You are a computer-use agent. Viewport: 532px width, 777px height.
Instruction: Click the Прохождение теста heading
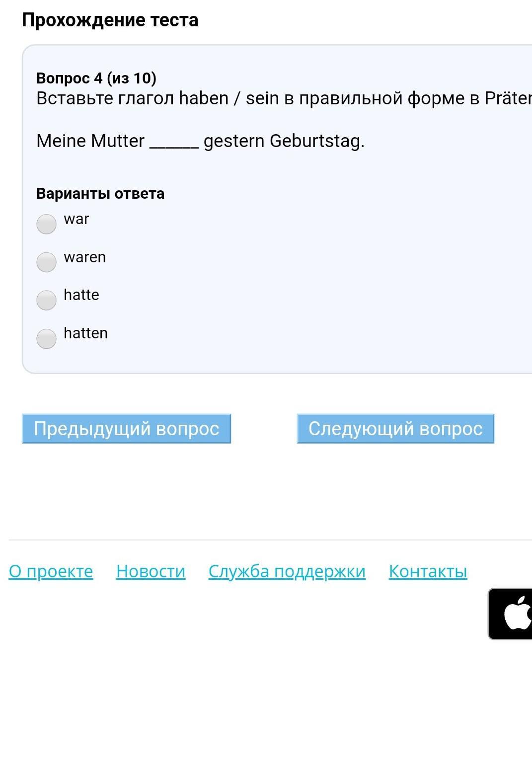(110, 20)
